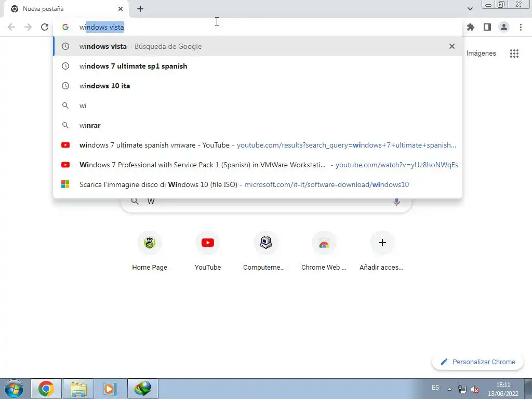
Task: Close the Nueva pestaña tab
Action: click(x=121, y=9)
